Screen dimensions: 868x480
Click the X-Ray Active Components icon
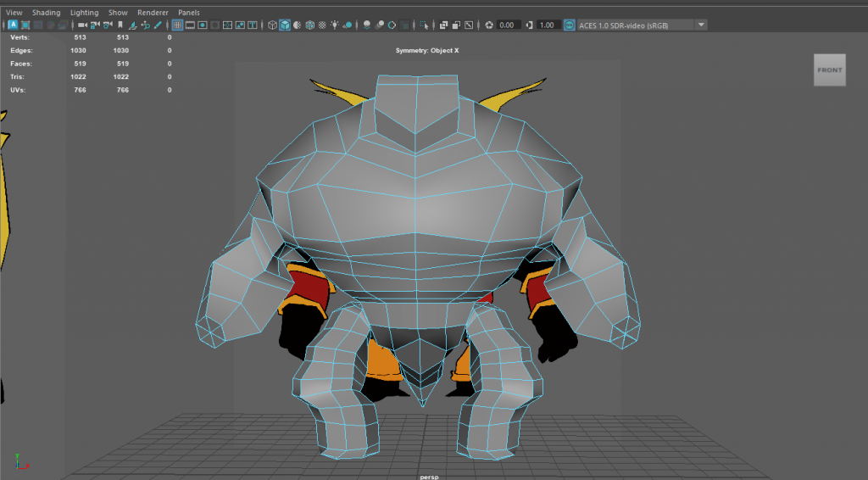[x=456, y=25]
